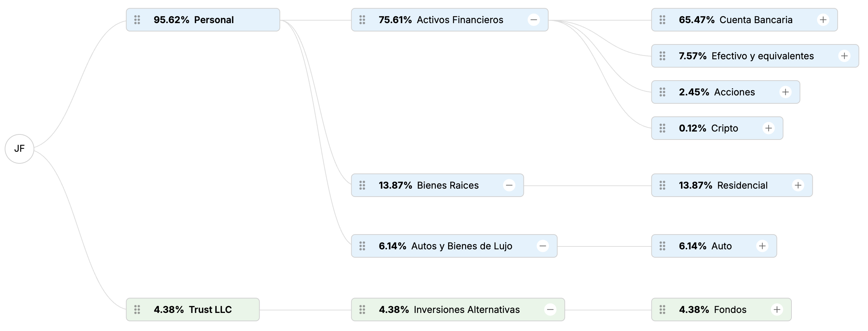The image size is (868, 331).
Task: Collapse the Inversiones Alternativas branch
Action: [550, 310]
